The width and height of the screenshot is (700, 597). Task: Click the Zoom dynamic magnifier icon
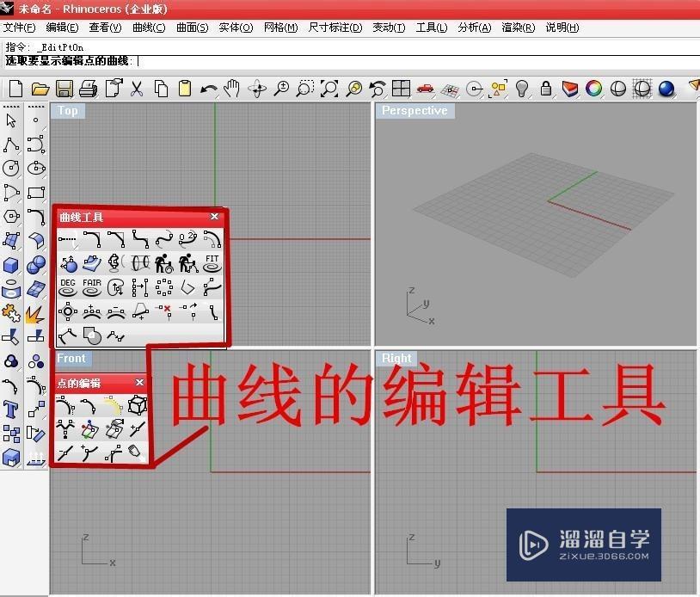tap(281, 88)
